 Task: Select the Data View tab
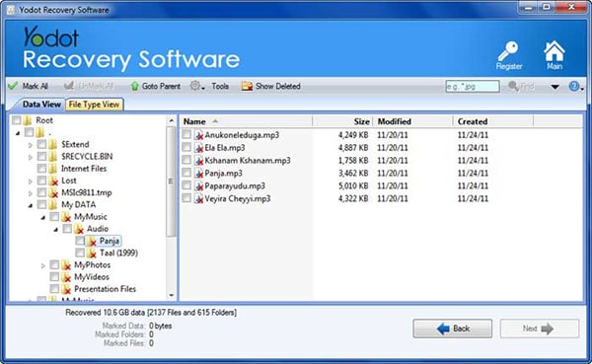tap(41, 105)
